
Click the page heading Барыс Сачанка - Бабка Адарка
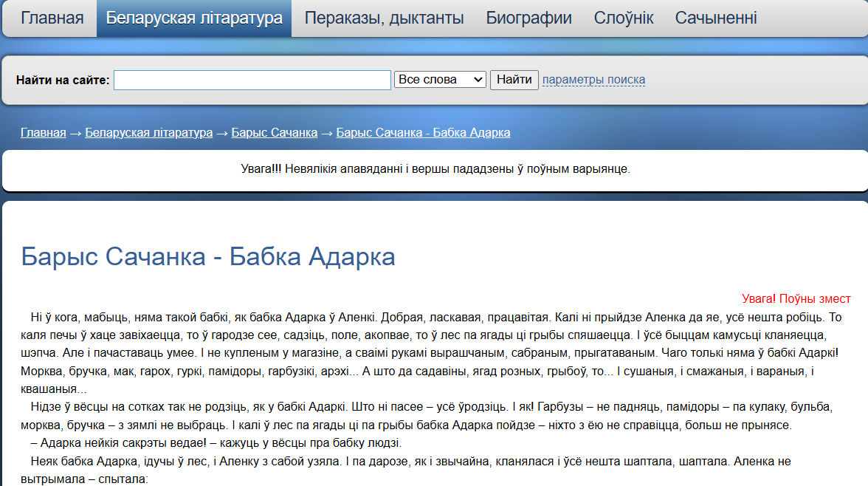pyautogui.click(x=208, y=257)
